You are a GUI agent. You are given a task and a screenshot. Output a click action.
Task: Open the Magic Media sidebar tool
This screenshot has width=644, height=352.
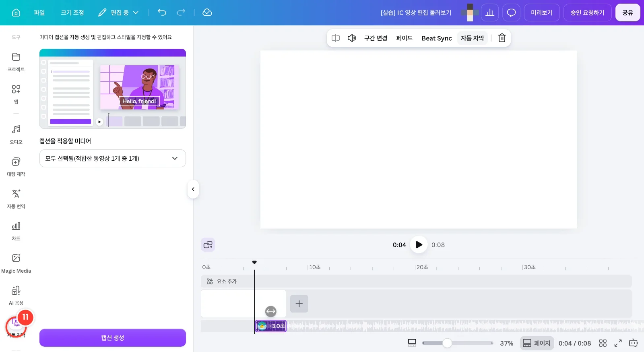(16, 263)
